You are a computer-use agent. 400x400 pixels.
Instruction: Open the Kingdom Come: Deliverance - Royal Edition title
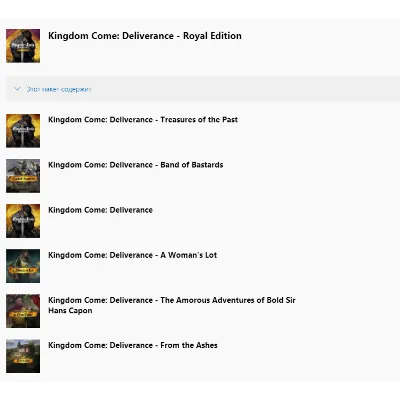point(145,36)
